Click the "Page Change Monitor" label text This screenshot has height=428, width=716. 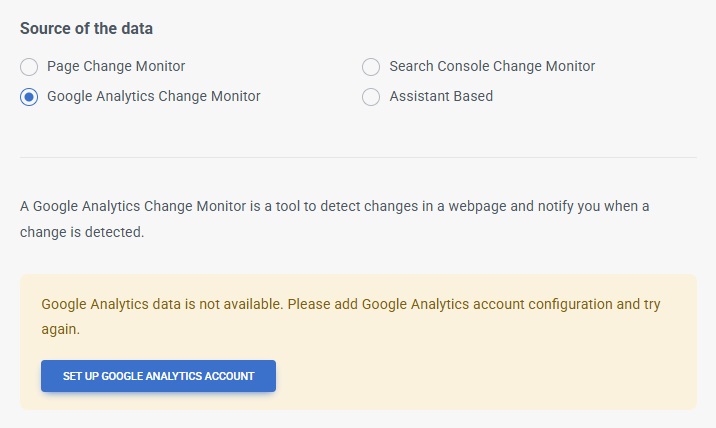tap(116, 66)
